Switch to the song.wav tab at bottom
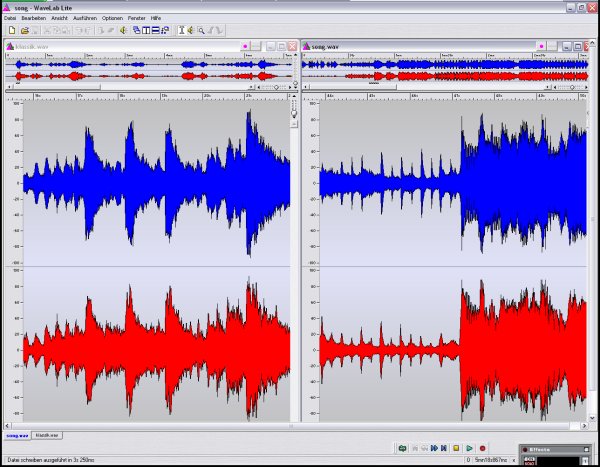600x467 pixels. pos(17,435)
